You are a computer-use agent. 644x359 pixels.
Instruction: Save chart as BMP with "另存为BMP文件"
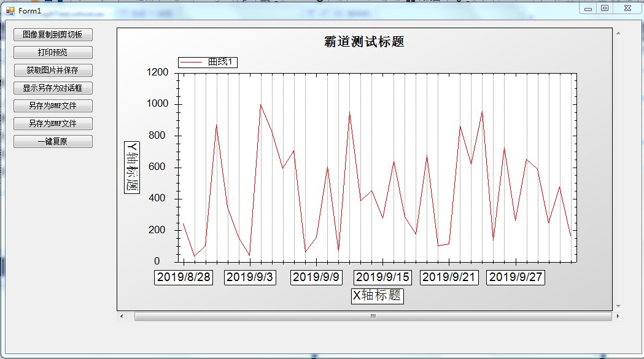52,106
